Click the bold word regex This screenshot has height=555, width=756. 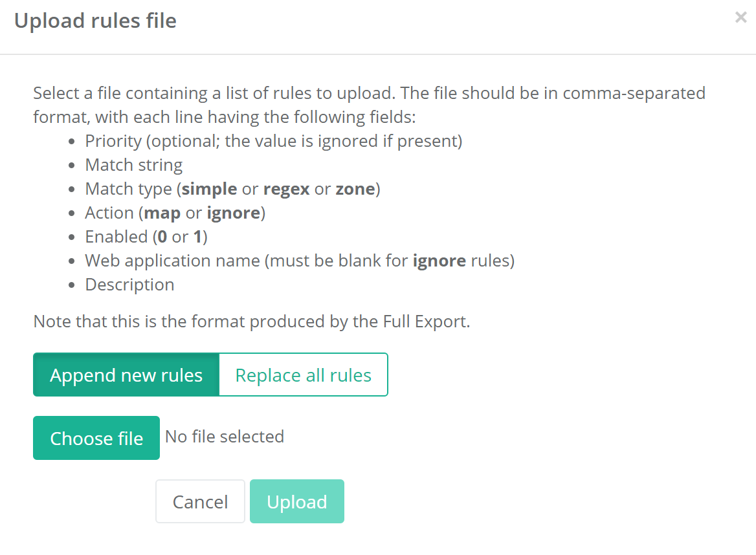pyautogui.click(x=287, y=189)
